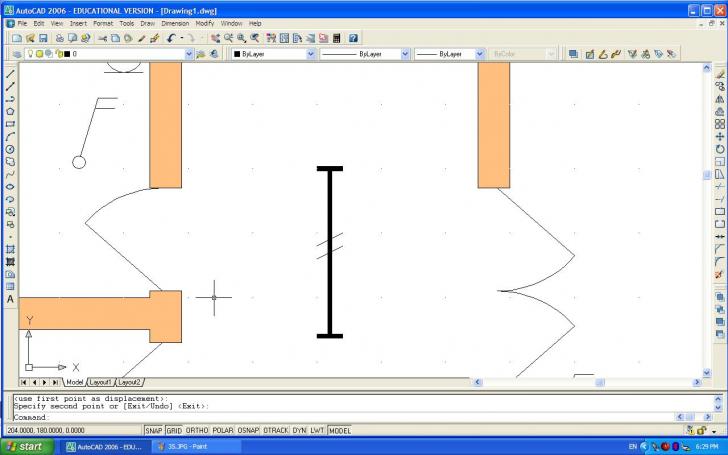Select the Rotate modify tool

720,149
